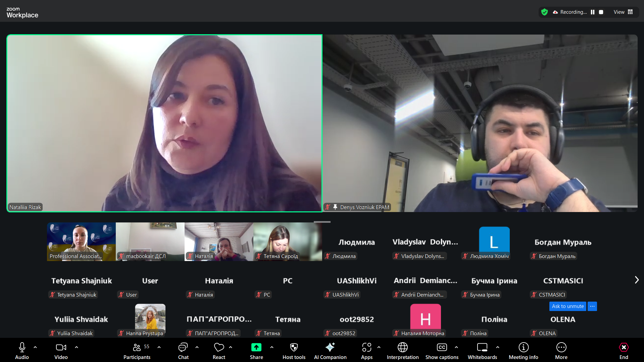Toggle microphone mute with Audio button
Screen dimensions: 644x362
22,351
